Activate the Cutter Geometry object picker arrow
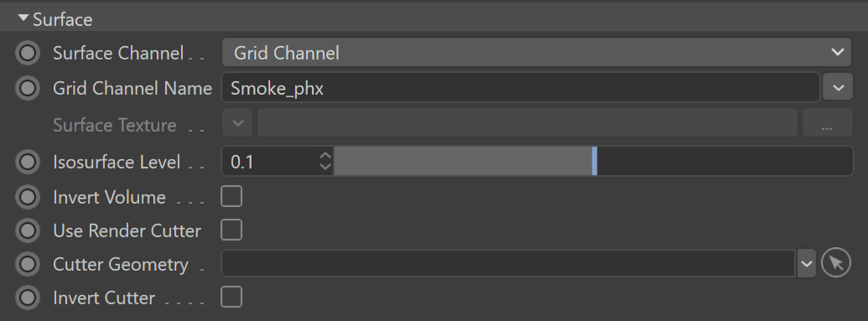This screenshot has height=321, width=868. click(836, 263)
